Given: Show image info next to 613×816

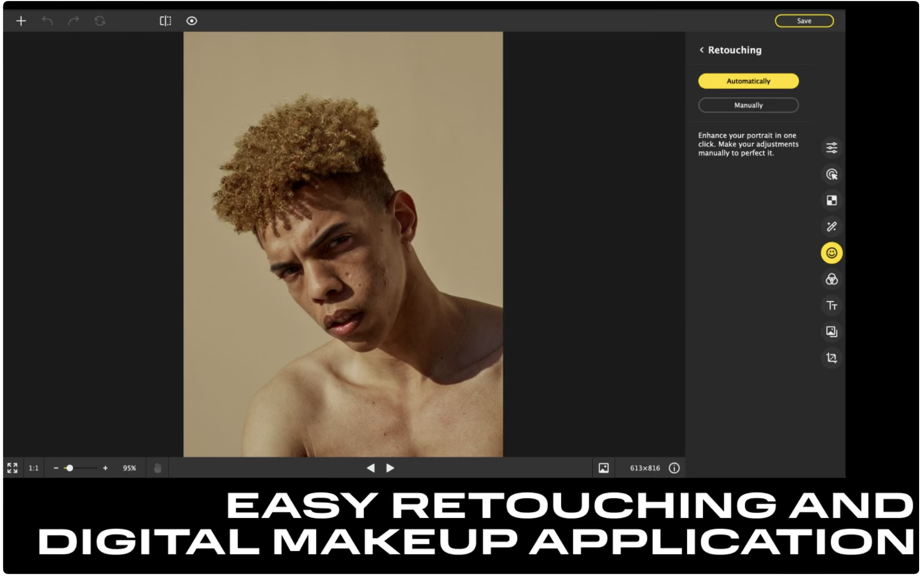Looking at the screenshot, I should [674, 468].
